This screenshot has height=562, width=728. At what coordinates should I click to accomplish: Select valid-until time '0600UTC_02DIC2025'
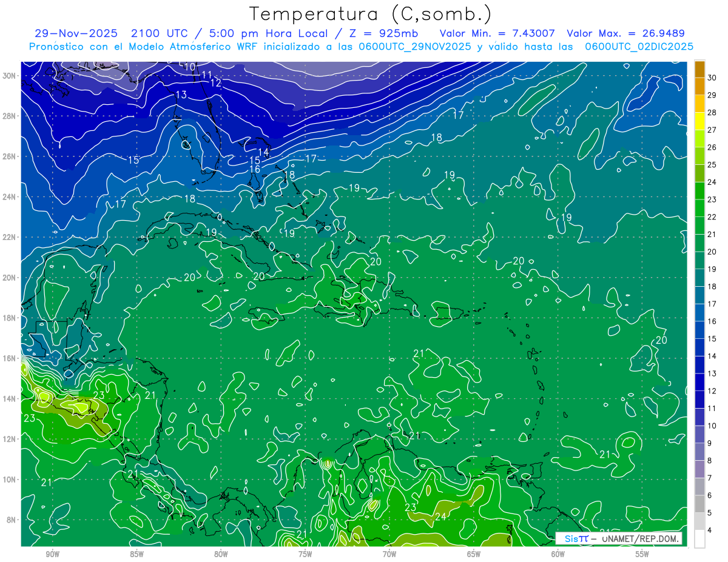(639, 46)
